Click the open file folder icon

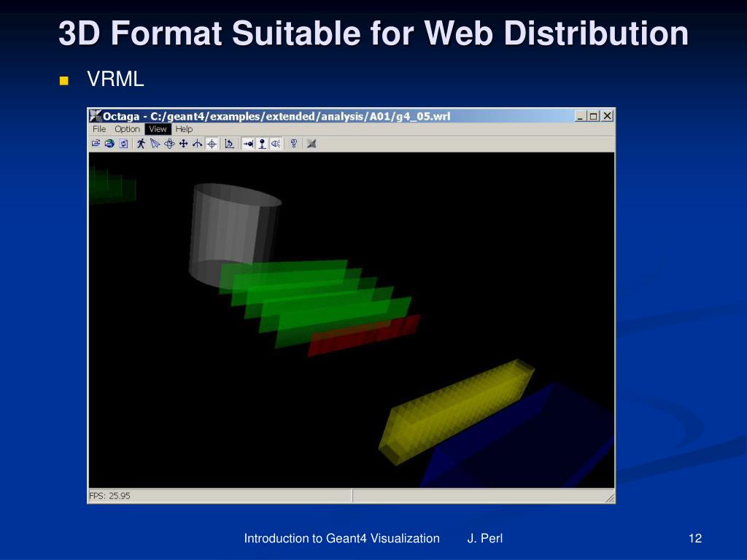point(96,144)
